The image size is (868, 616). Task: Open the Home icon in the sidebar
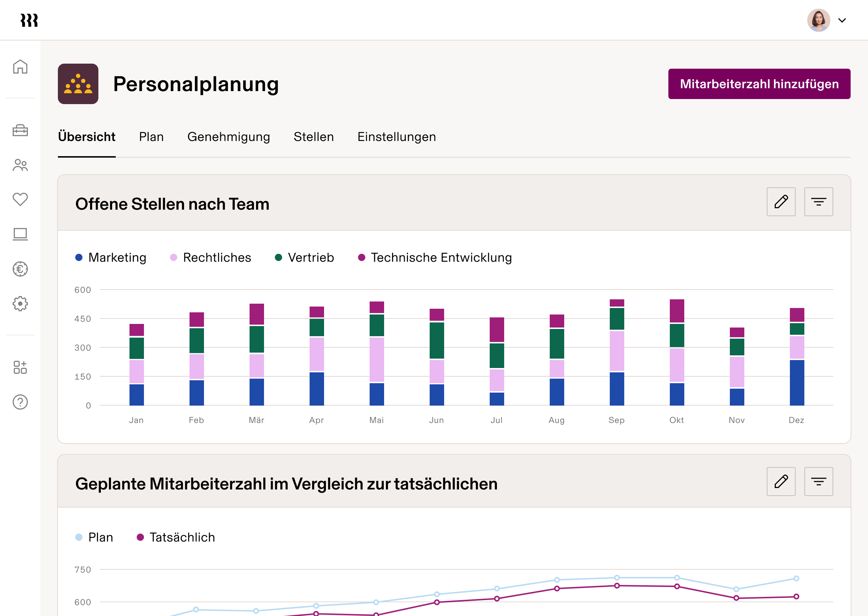(x=21, y=67)
